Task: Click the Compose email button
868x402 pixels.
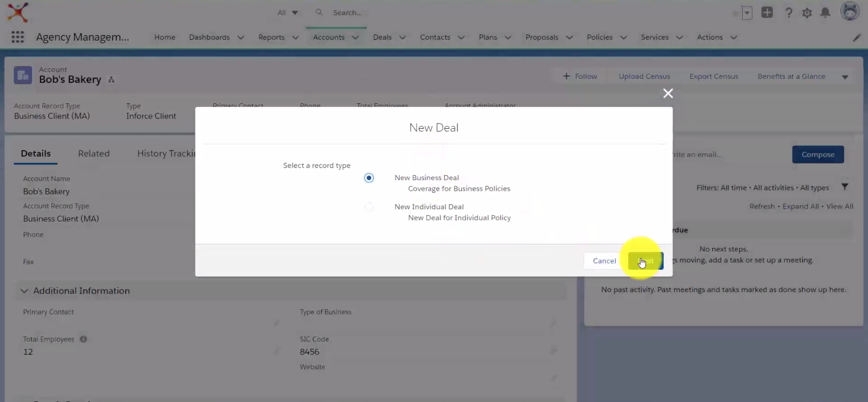Action: [818, 154]
